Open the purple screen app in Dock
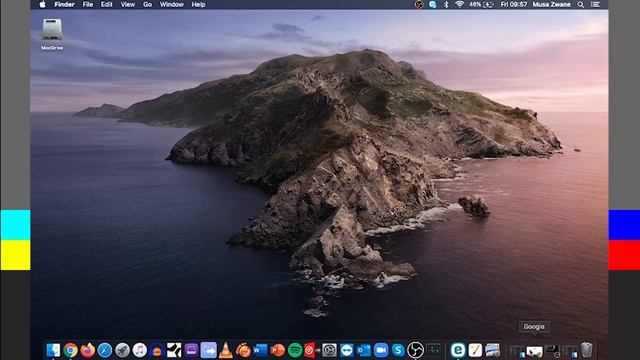Image resolution: width=640 pixels, height=360 pixels. (x=191, y=350)
